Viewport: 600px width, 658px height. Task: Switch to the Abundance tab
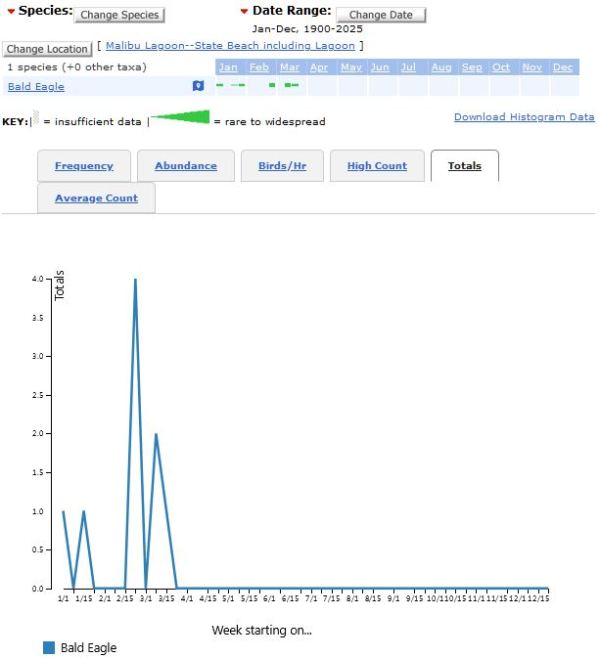186,166
